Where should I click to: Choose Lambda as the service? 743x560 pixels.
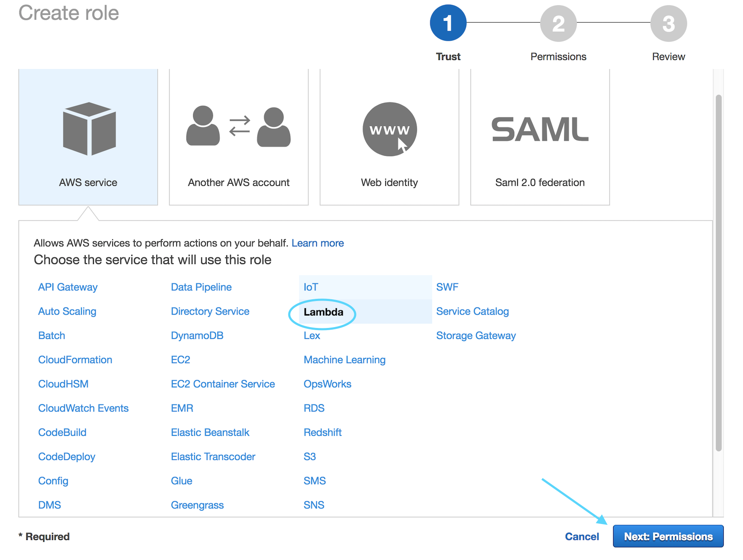pos(324,312)
